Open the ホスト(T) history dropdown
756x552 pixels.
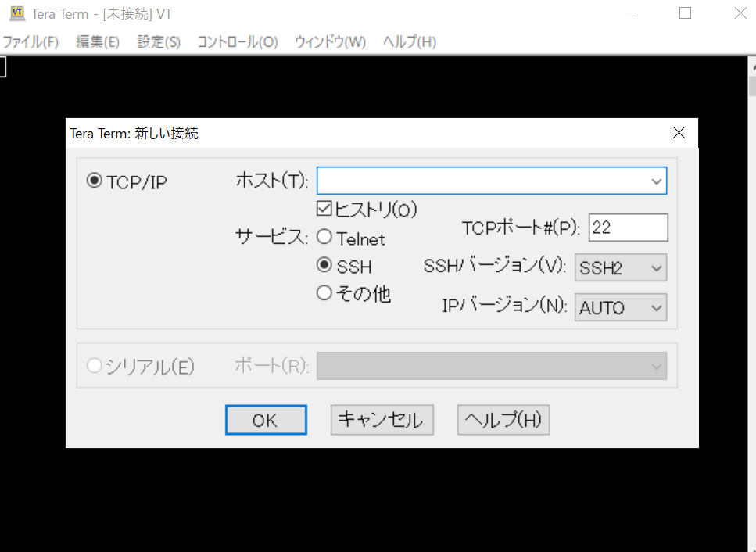pyautogui.click(x=657, y=181)
